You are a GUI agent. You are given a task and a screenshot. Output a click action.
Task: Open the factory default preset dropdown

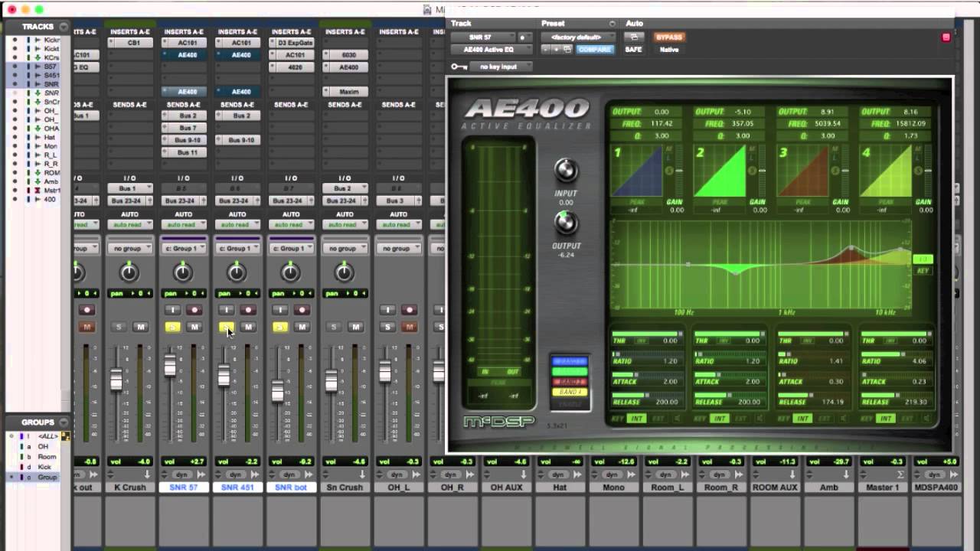tap(577, 37)
